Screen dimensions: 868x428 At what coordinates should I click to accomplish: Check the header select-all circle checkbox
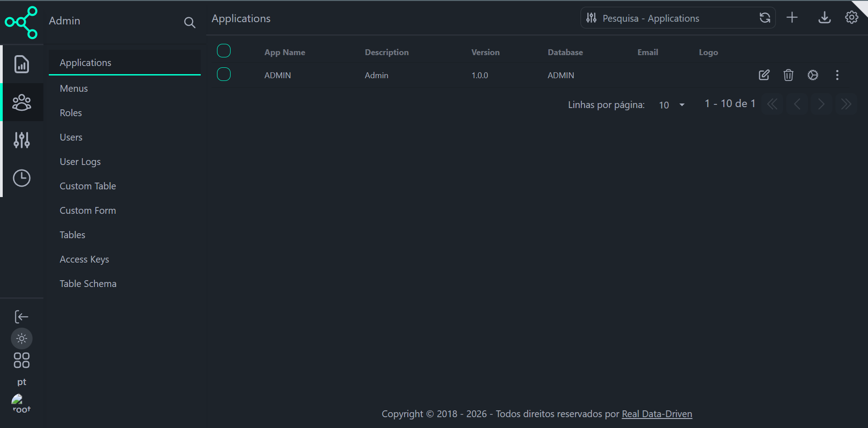pyautogui.click(x=223, y=51)
